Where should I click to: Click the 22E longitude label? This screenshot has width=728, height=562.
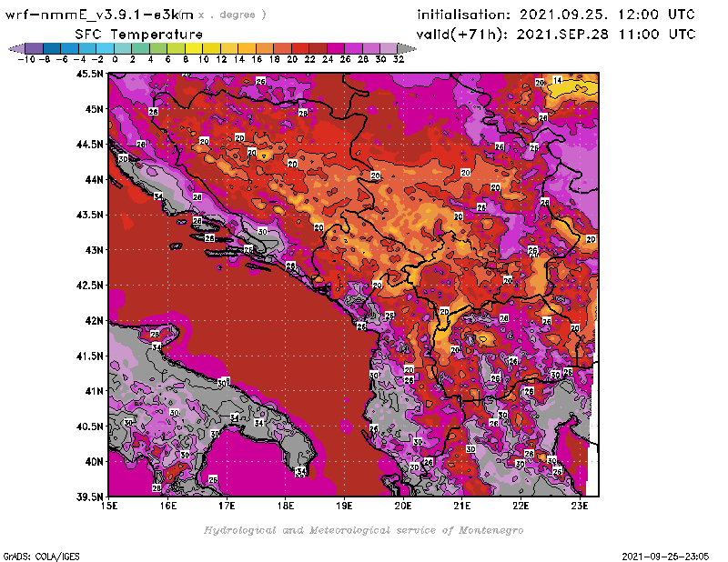point(521,506)
